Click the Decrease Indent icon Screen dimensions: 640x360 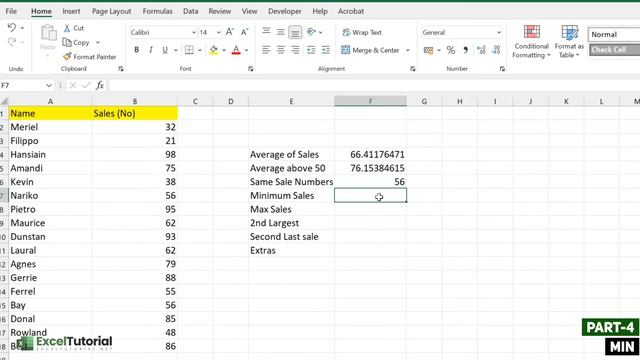point(311,50)
